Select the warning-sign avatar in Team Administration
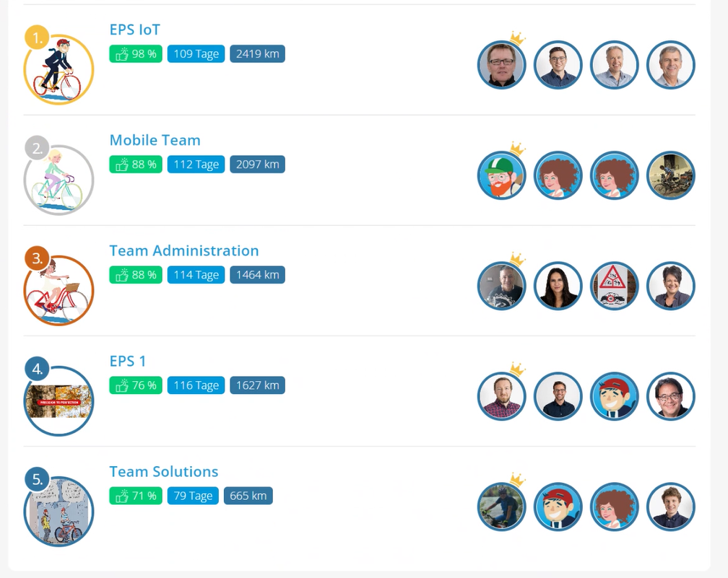Screen dimensions: 728x578 (x=614, y=286)
